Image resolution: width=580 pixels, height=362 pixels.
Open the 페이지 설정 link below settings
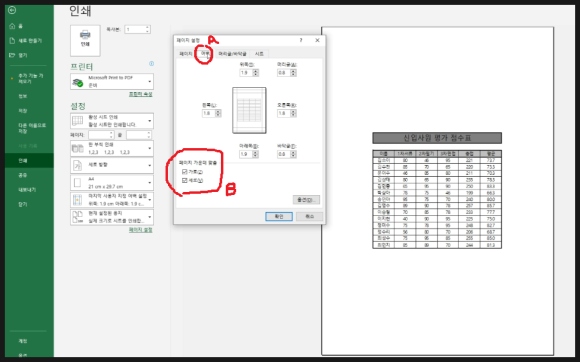click(x=141, y=230)
